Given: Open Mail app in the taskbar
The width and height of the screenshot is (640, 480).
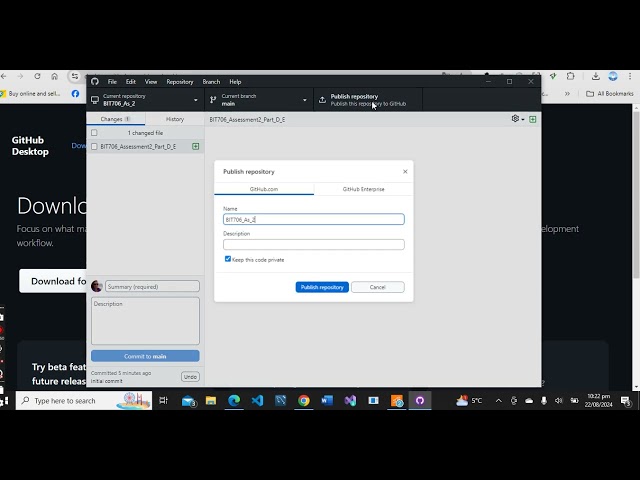Looking at the screenshot, I should (x=189, y=401).
